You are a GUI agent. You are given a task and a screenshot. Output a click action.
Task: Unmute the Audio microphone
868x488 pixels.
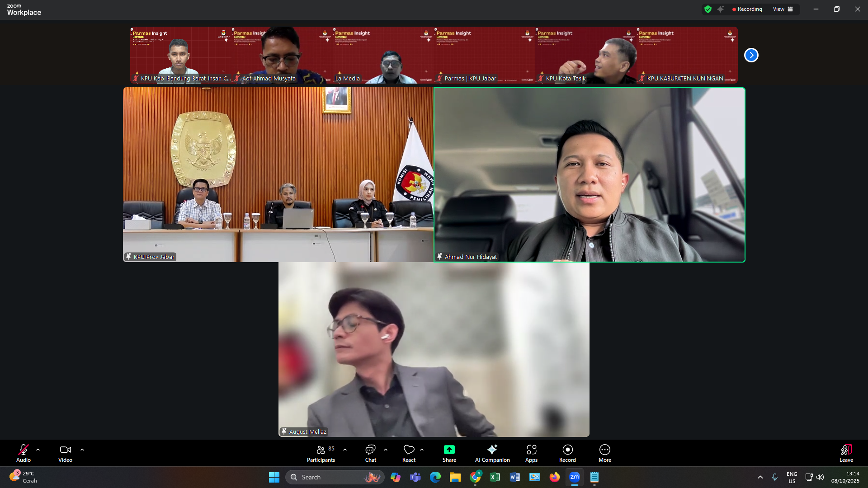point(24,450)
